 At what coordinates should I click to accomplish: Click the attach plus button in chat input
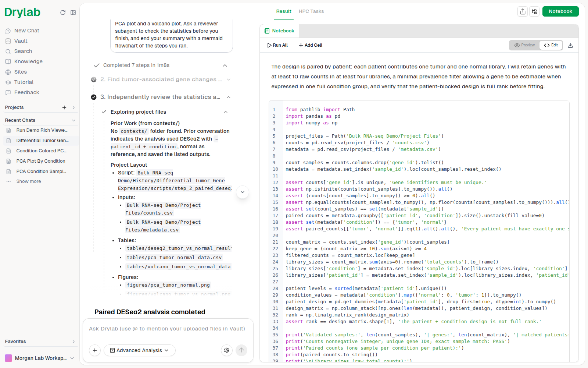(95, 350)
